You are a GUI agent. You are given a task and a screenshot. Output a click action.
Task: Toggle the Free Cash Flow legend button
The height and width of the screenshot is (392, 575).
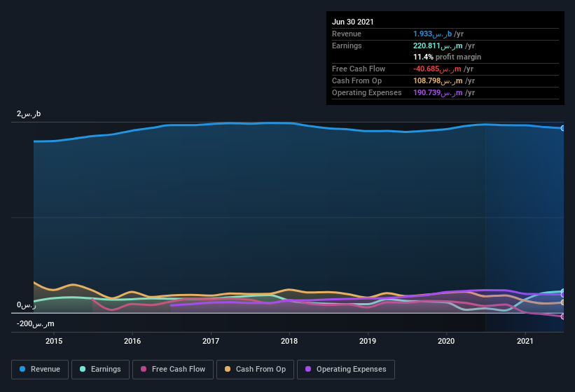[173, 370]
